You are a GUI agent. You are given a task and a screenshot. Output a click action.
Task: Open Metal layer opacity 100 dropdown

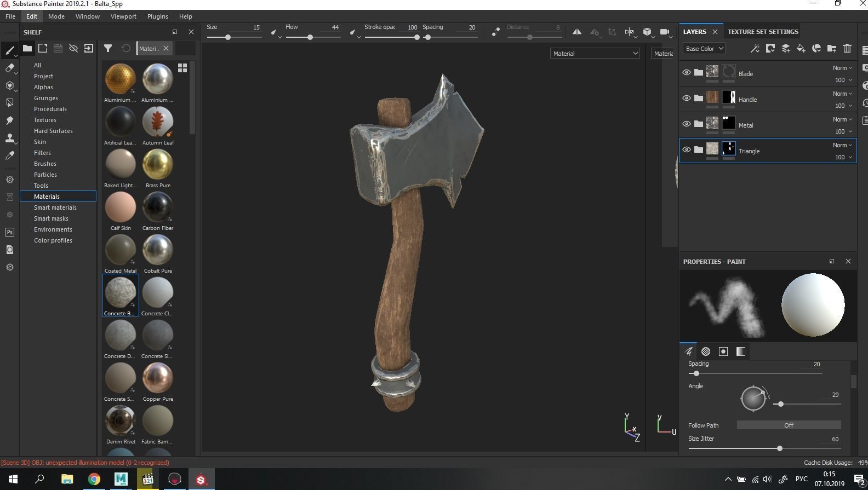pos(843,131)
